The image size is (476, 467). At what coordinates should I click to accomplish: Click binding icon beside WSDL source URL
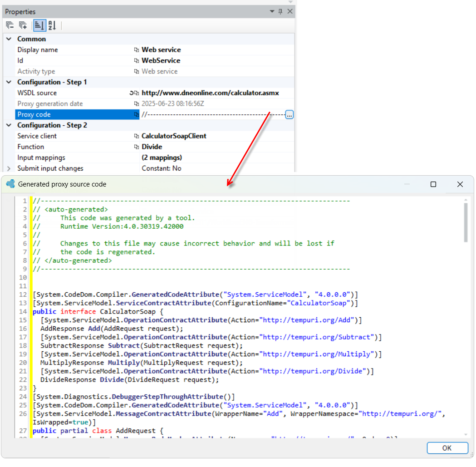[x=136, y=93]
